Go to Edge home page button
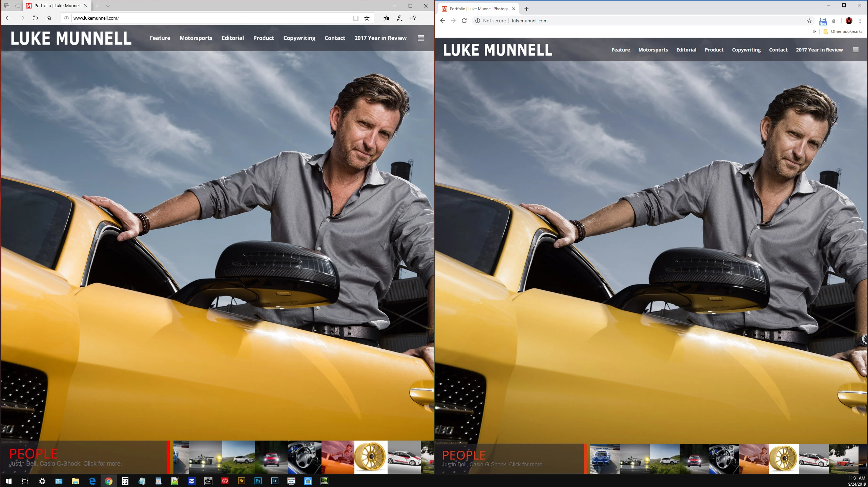868x487 pixels. pyautogui.click(x=49, y=18)
